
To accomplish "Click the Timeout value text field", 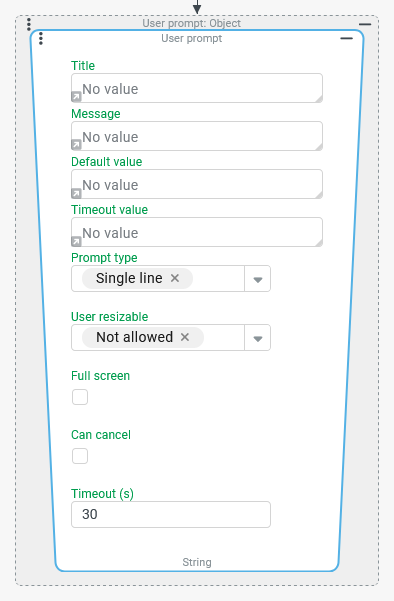I will point(197,232).
